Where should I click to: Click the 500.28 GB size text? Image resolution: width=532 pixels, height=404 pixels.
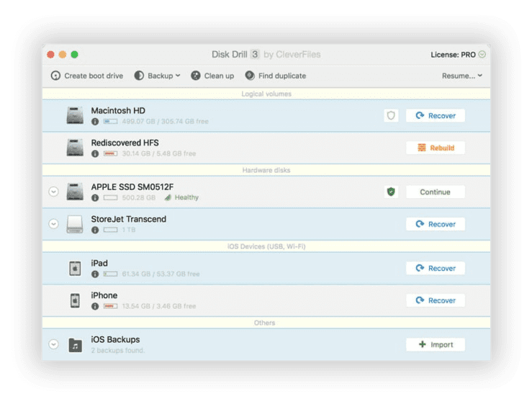click(139, 197)
